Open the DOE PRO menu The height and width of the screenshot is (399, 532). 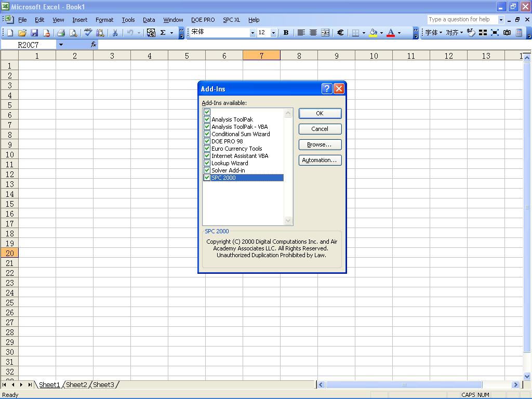(203, 20)
